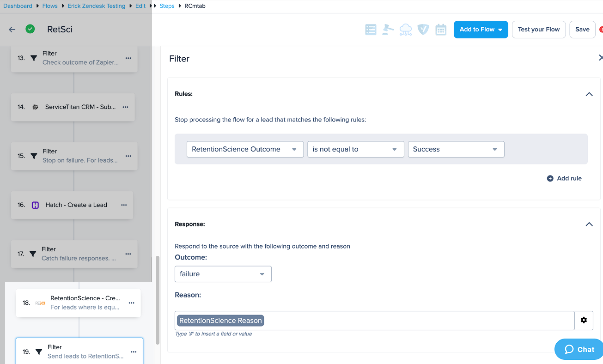Click the red notification badge beside Save
Image resolution: width=603 pixels, height=364 pixels.
tap(601, 30)
